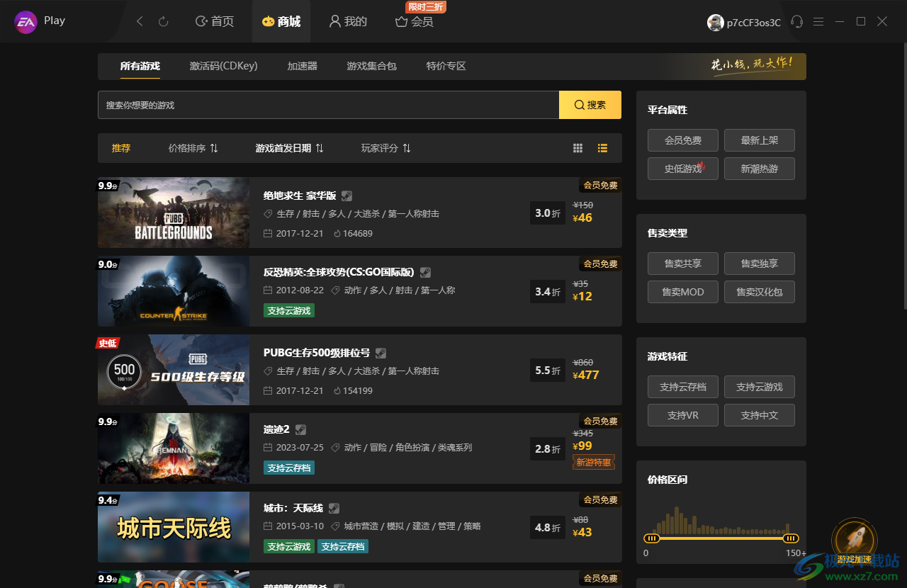
Task: Click the ¥477 price of PUBG account
Action: (x=586, y=375)
